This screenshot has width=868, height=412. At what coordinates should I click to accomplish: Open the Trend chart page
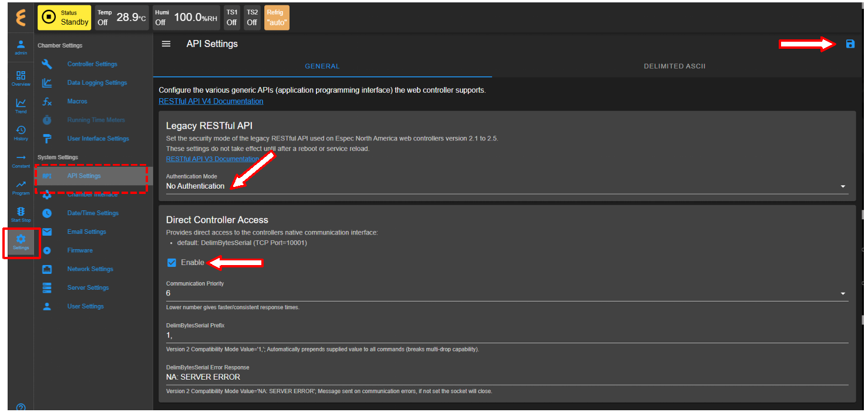(x=21, y=105)
